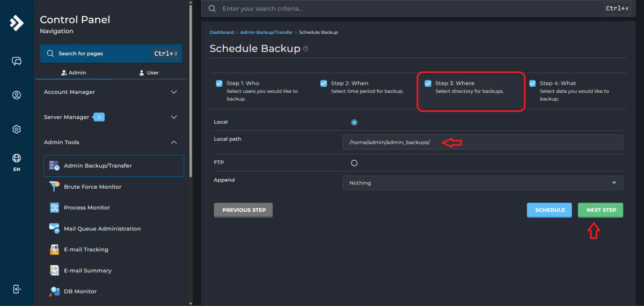The width and height of the screenshot is (644, 306).
Task: Click the NEXT STEP button
Action: tap(601, 210)
